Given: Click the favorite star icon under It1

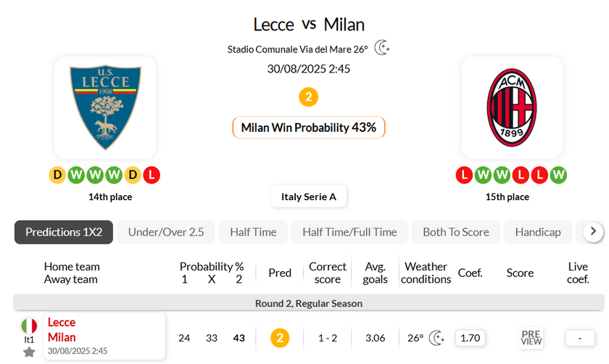Looking at the screenshot, I should (29, 352).
